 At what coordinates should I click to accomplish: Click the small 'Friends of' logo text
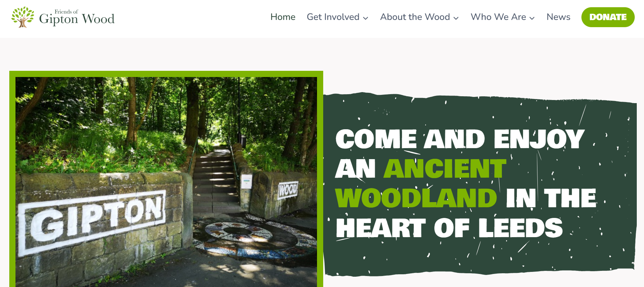point(66,12)
